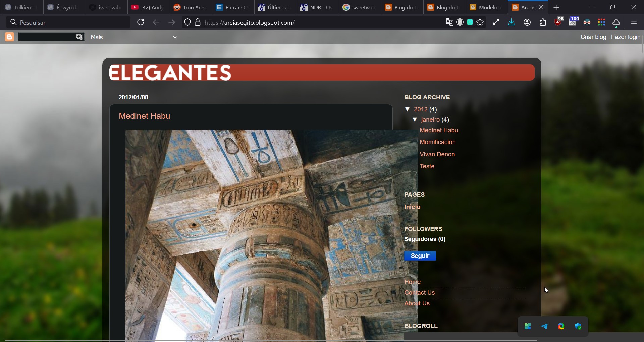This screenshot has width=644, height=342.
Task: Open the blue shield security tray icon
Action: 578,326
